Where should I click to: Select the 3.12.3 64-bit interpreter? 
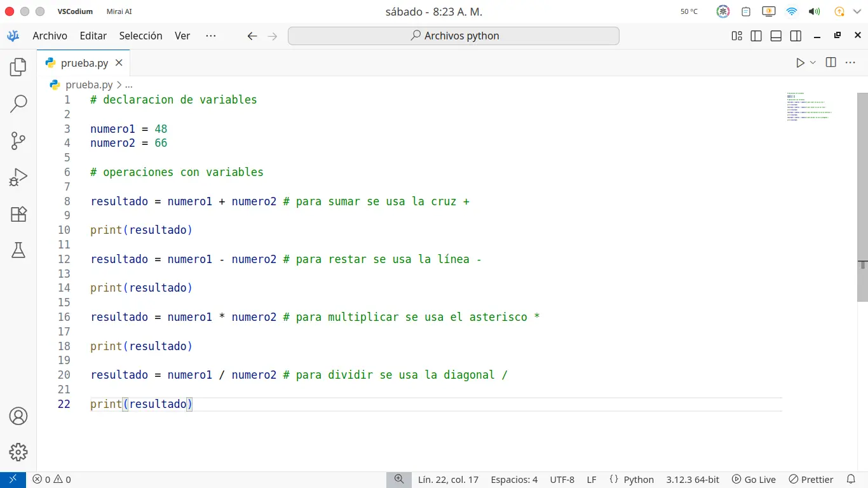click(x=693, y=480)
